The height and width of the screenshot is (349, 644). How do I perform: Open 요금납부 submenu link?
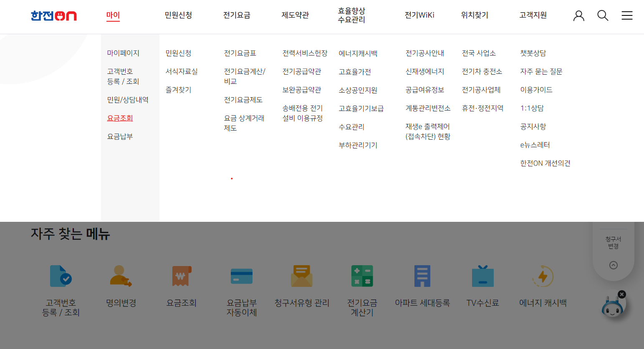(120, 137)
